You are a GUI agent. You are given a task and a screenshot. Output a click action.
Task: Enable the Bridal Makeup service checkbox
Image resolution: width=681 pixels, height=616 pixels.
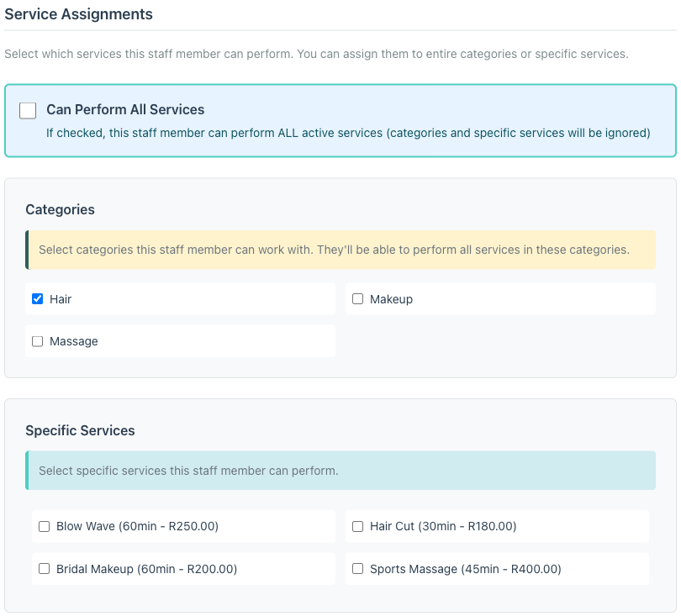[x=44, y=569]
